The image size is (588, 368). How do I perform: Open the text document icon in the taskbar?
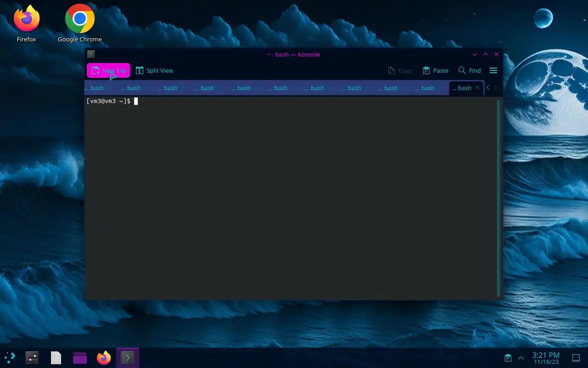click(x=56, y=357)
